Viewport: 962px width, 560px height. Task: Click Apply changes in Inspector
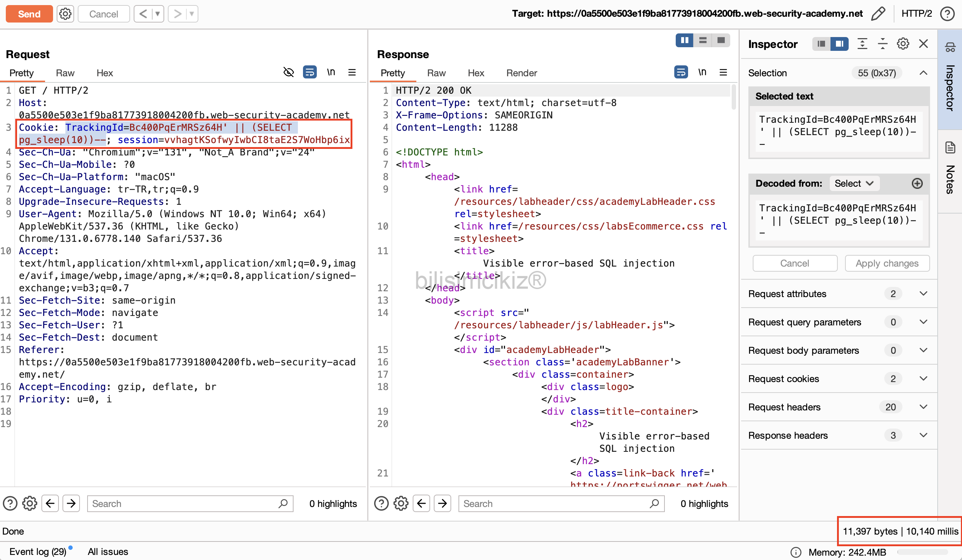point(887,263)
